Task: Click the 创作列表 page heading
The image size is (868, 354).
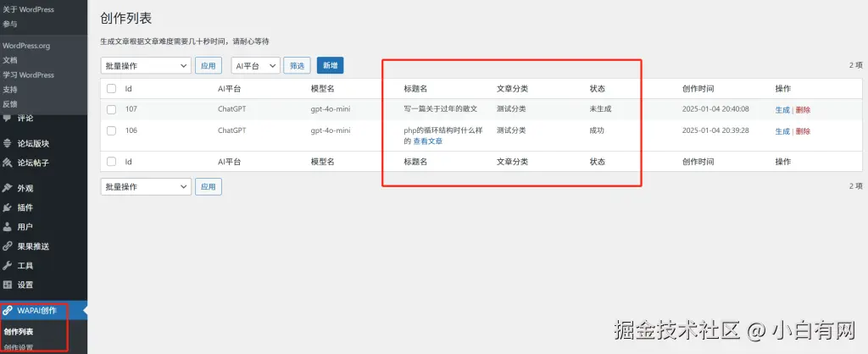Action: tap(125, 19)
